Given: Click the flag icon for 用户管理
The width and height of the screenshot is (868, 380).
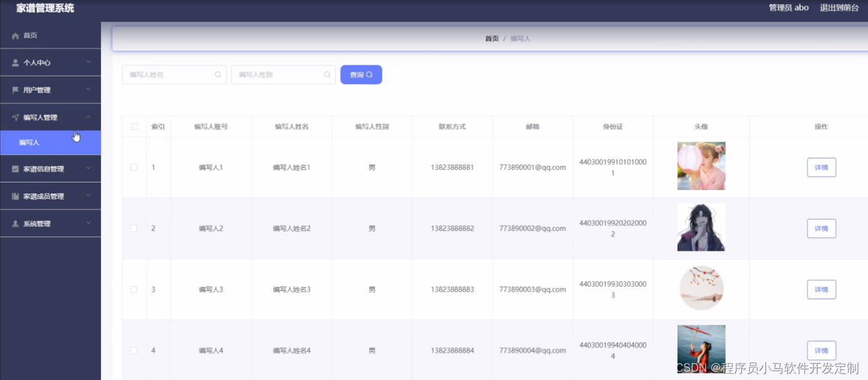Looking at the screenshot, I should tap(15, 90).
